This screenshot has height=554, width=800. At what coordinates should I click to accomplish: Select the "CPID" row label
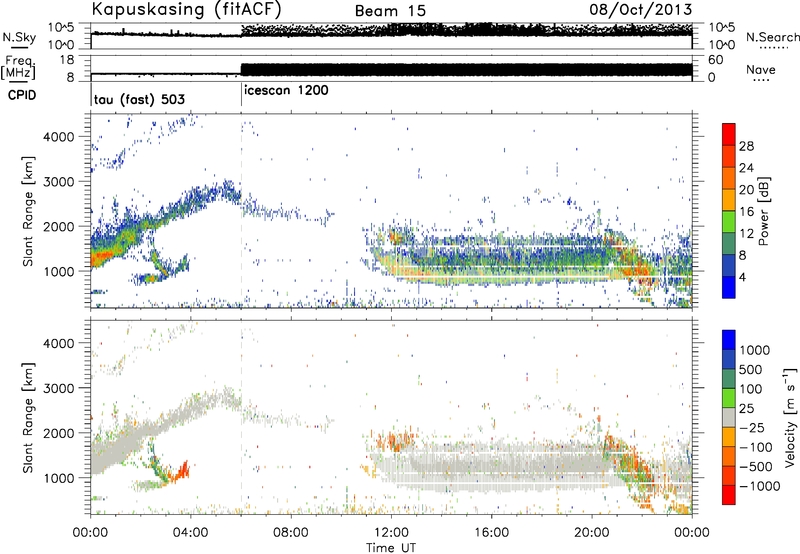(x=21, y=95)
